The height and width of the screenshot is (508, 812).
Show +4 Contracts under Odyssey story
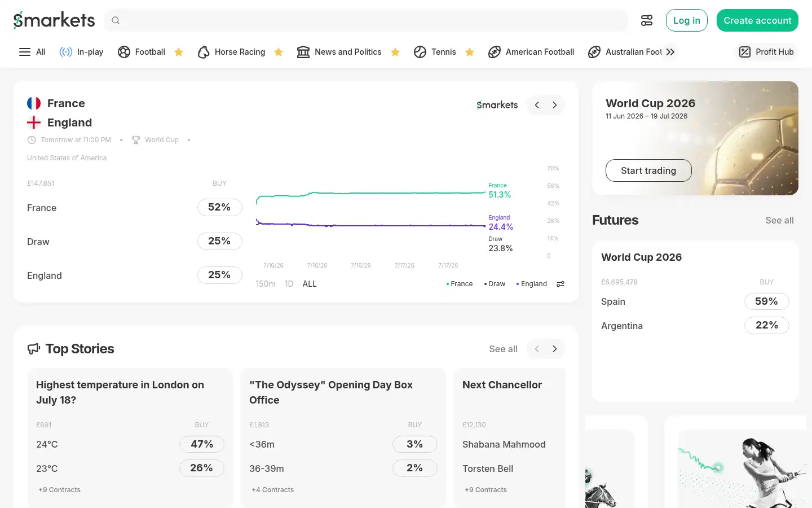(272, 490)
